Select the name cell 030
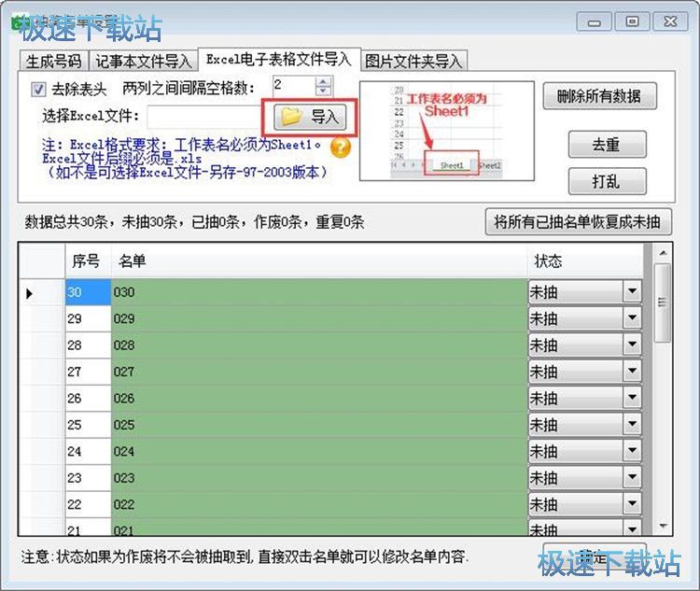This screenshot has height=591, width=700. (x=319, y=292)
